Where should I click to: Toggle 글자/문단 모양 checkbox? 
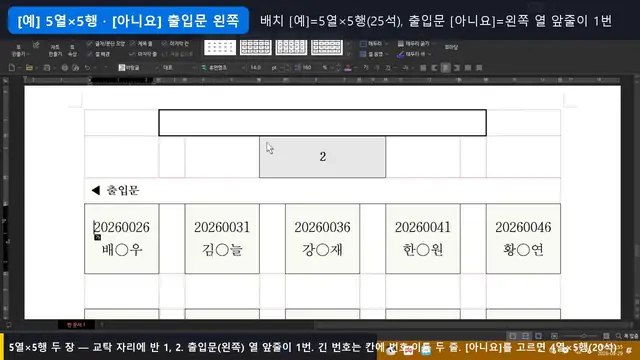[89, 44]
